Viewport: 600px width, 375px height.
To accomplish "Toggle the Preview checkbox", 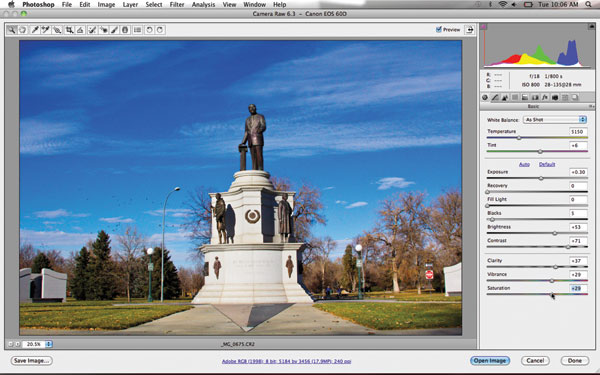I will click(439, 29).
